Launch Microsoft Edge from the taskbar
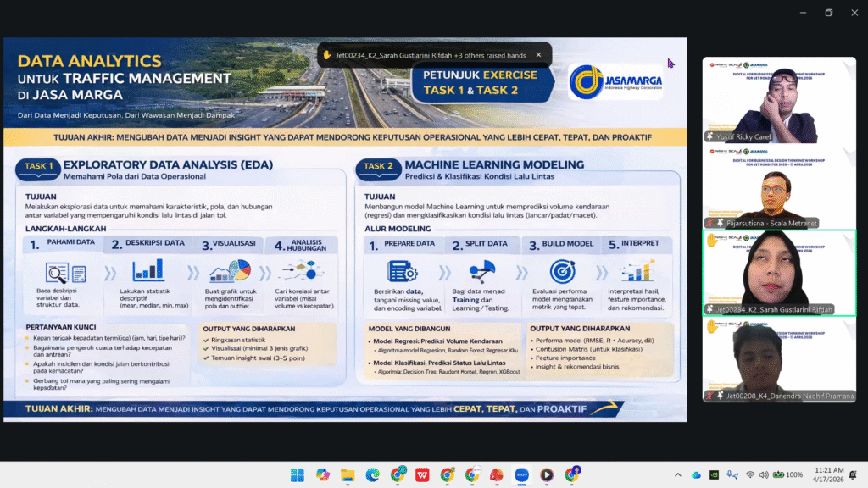Screen dimensions: 868x488 [x=373, y=474]
